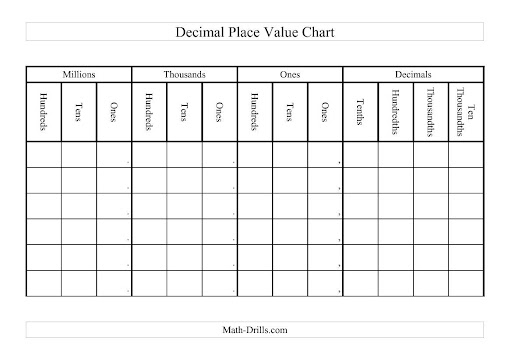512x362 pixels.
Task: Select the Ten Thousandths column header
Action: [x=466, y=112]
